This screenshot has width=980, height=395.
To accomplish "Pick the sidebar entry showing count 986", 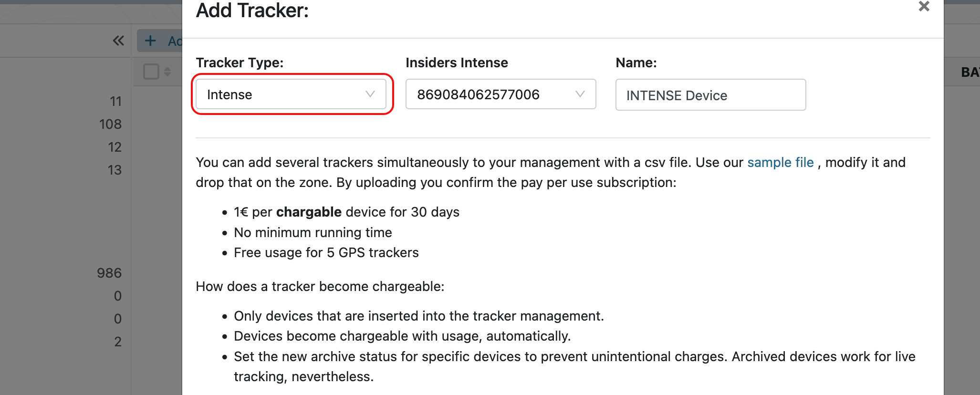I will (109, 273).
